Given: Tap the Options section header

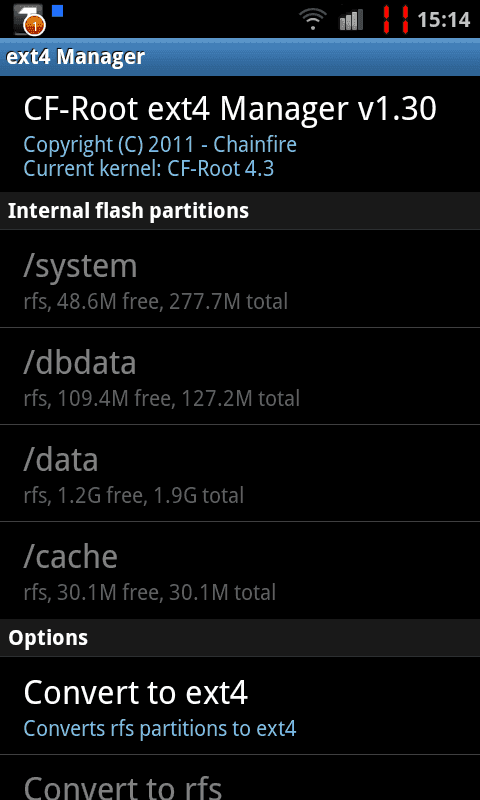Looking at the screenshot, I should [x=240, y=638].
